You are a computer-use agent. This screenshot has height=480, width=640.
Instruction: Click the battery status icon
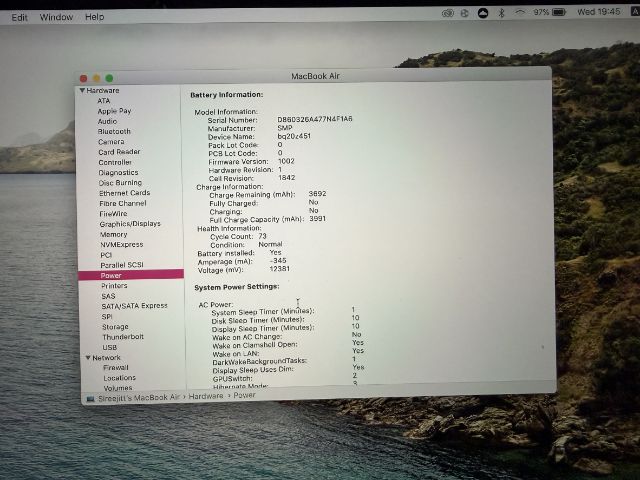tap(559, 12)
